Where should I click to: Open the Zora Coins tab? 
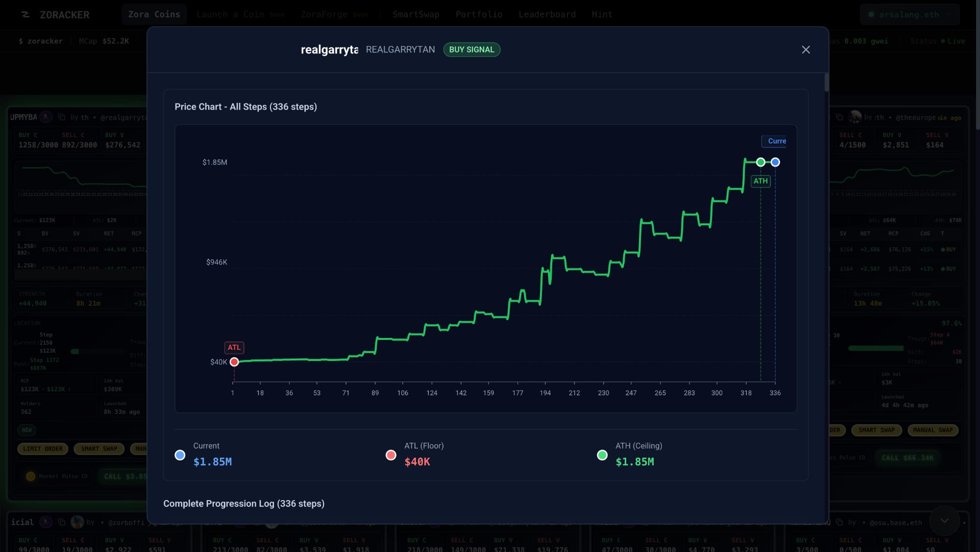pos(154,15)
